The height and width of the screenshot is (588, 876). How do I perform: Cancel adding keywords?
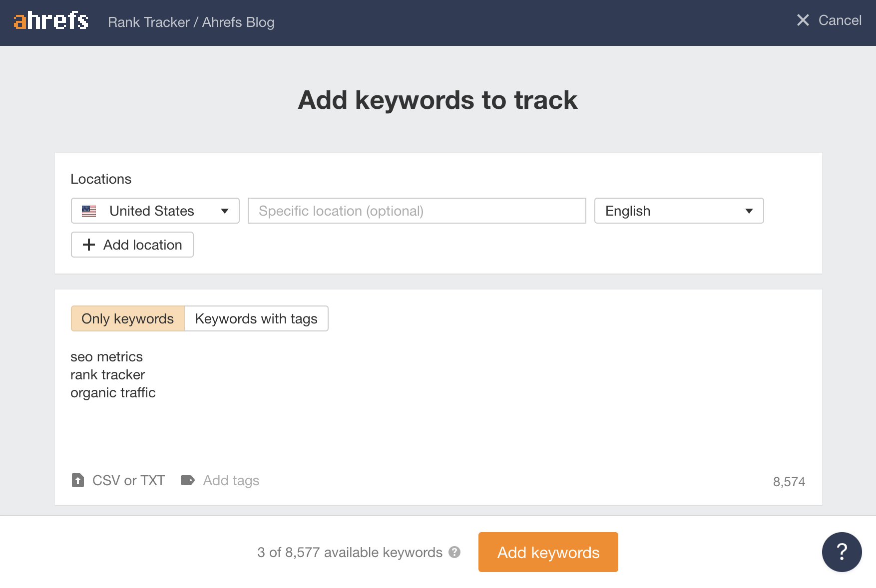840,20
